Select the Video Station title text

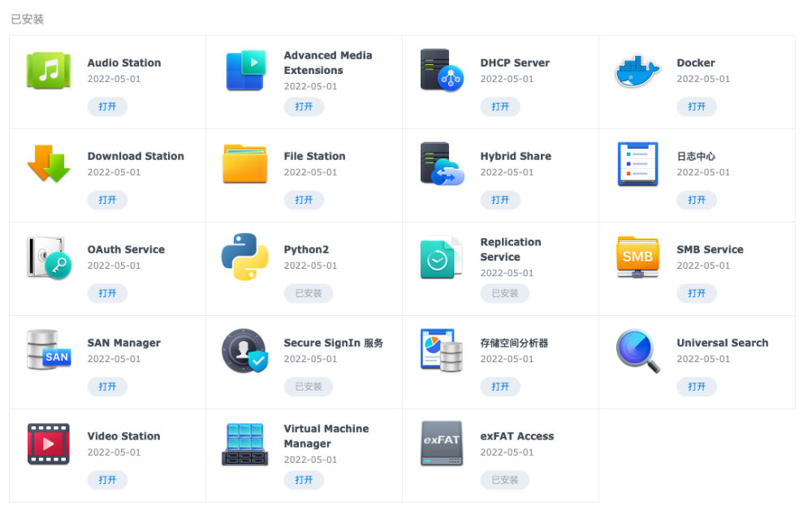[x=123, y=436]
